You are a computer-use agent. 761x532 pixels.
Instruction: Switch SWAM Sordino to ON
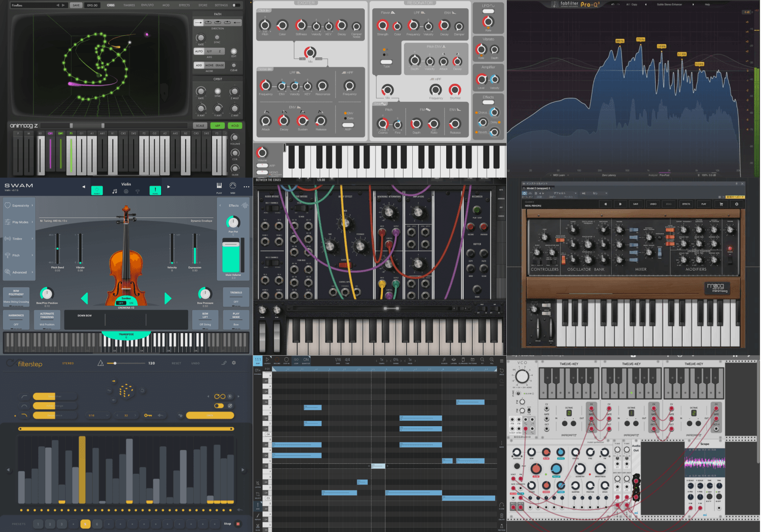131,303
